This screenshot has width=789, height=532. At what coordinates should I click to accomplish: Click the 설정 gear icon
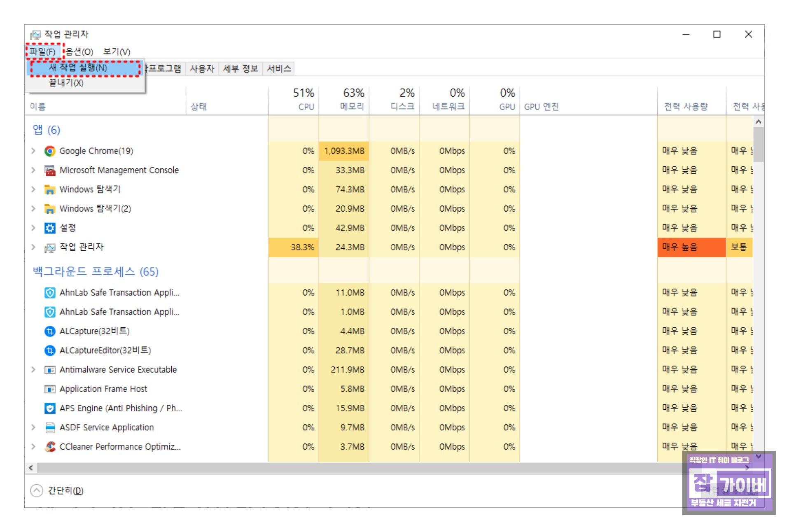pos(50,228)
